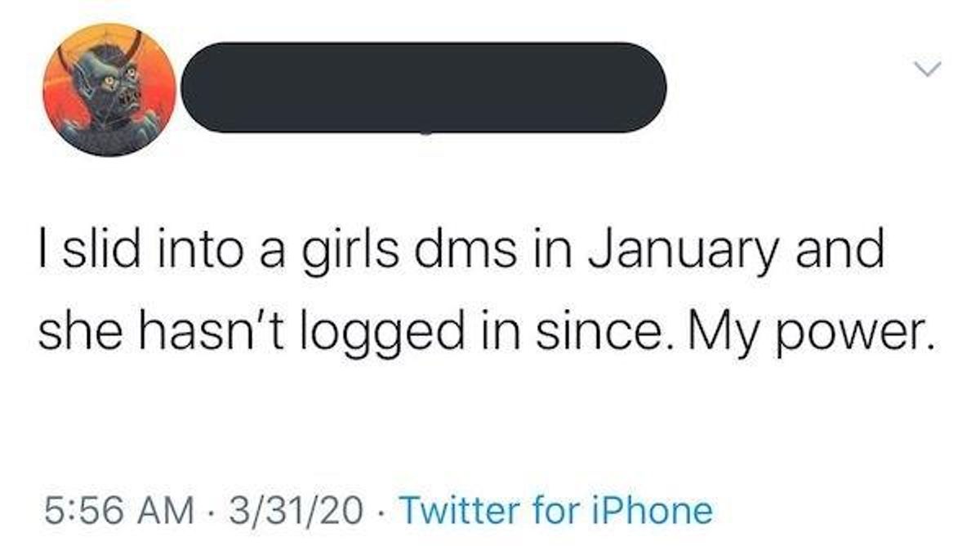Open the demon avatar profile picture

pyautogui.click(x=109, y=89)
